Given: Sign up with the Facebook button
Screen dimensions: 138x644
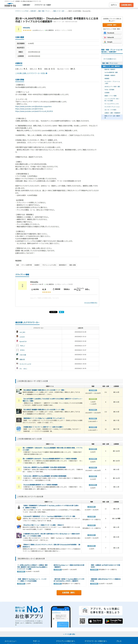Looking at the screenshot, I should (x=112, y=33).
